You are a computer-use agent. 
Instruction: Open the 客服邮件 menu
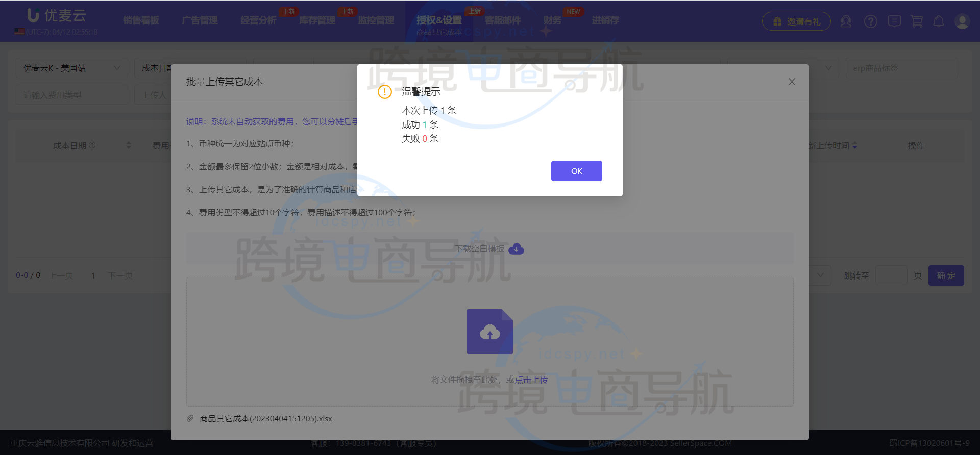pos(503,20)
